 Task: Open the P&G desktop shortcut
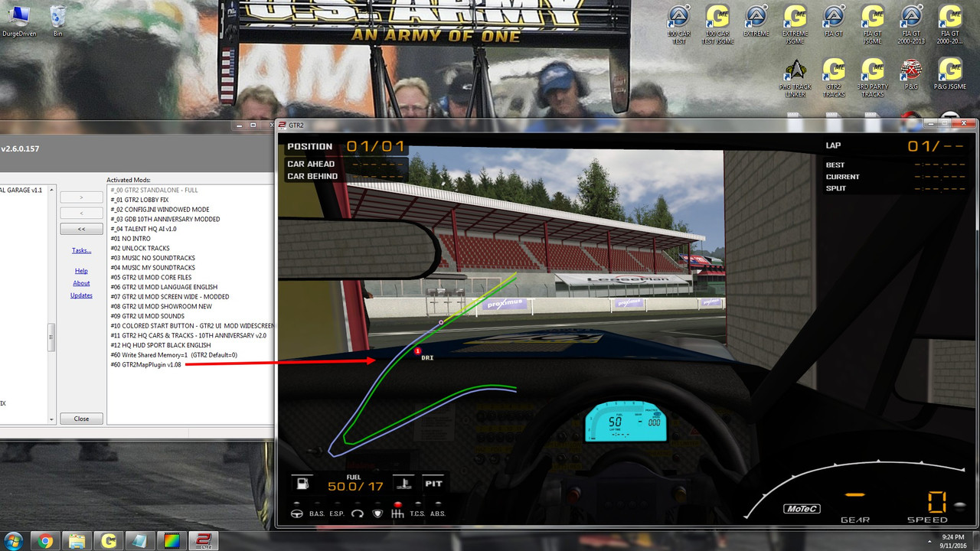(911, 75)
